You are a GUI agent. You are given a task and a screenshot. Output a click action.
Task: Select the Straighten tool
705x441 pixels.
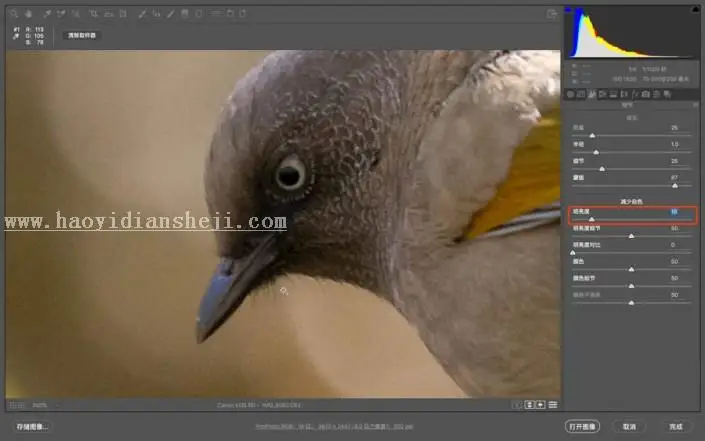[108, 14]
